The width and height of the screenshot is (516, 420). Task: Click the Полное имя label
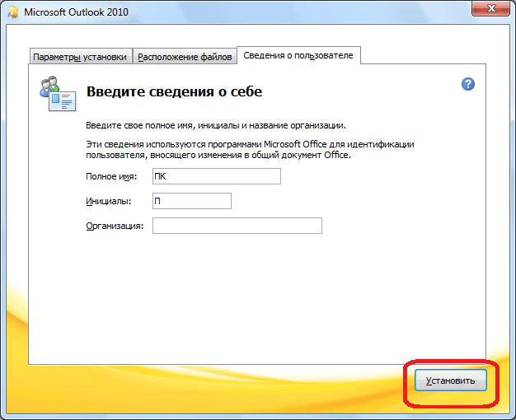click(111, 176)
